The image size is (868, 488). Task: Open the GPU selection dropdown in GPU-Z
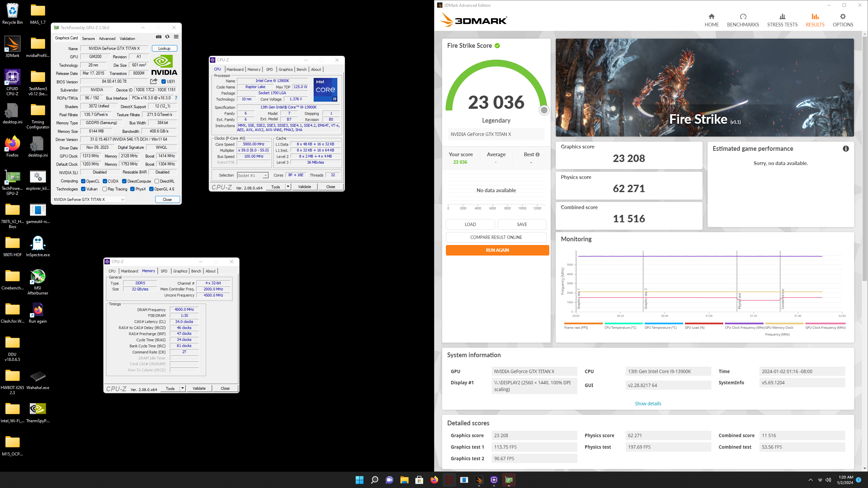click(89, 200)
